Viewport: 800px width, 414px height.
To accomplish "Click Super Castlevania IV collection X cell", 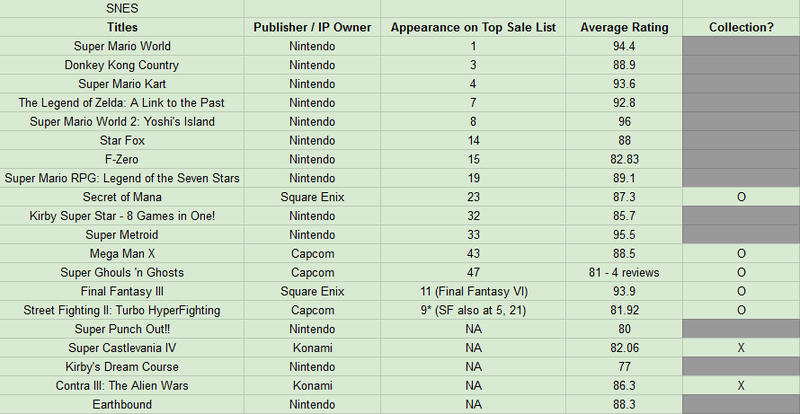I will [x=741, y=348].
